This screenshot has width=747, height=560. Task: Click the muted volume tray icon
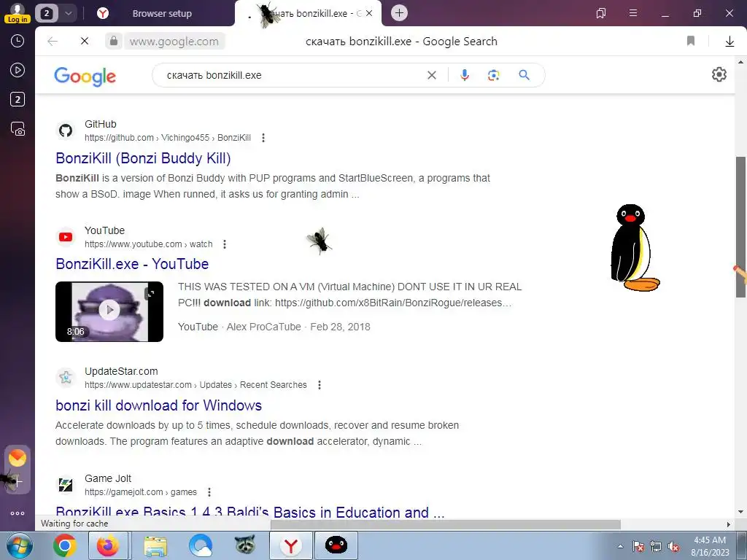click(673, 547)
